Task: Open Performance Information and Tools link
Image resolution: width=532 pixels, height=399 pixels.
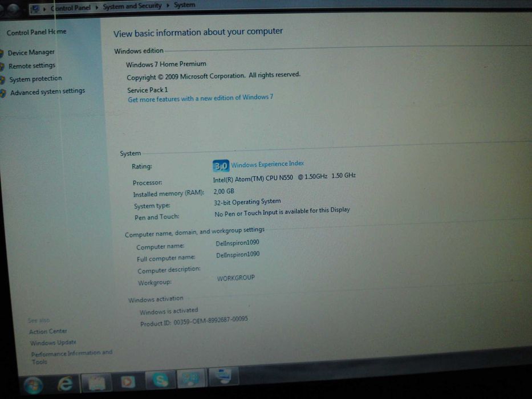Action: pos(71,357)
